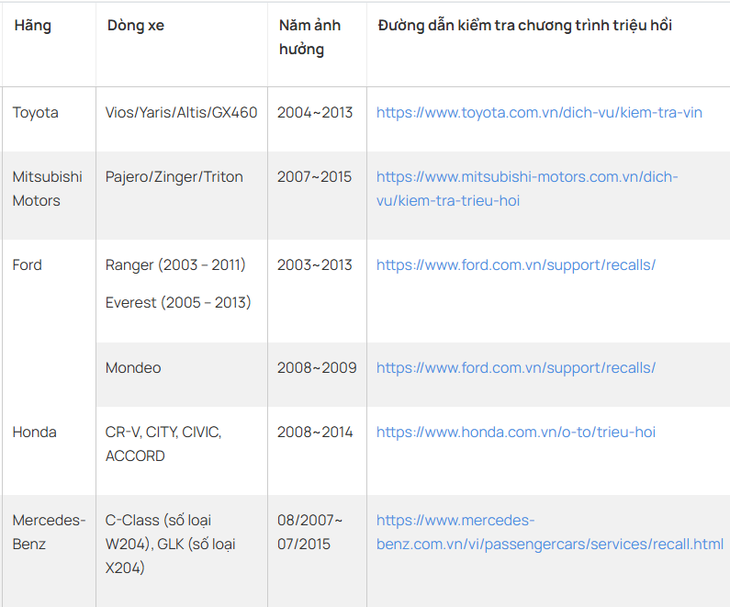Click the 'Everest (2005 – 2013)' text
Viewport: 730px width, 607px height.
[x=178, y=303]
